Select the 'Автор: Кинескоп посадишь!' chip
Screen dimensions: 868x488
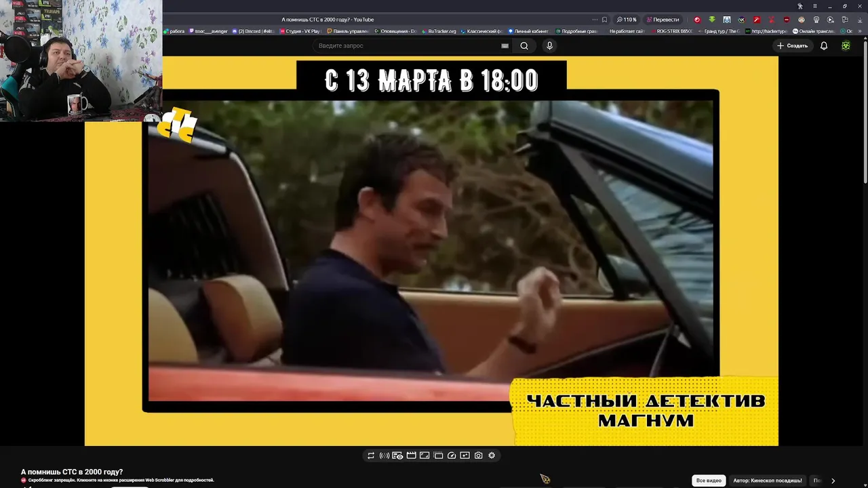(x=768, y=481)
